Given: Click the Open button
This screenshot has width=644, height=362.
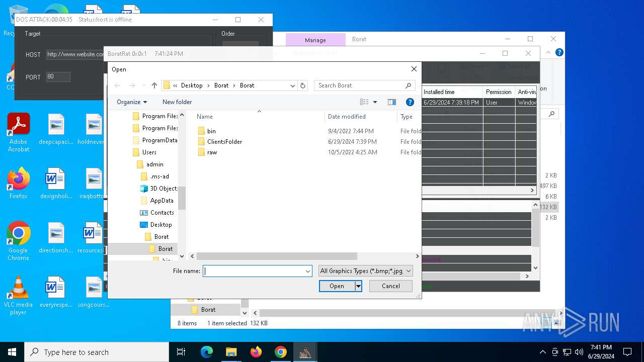Looking at the screenshot, I should [337, 286].
